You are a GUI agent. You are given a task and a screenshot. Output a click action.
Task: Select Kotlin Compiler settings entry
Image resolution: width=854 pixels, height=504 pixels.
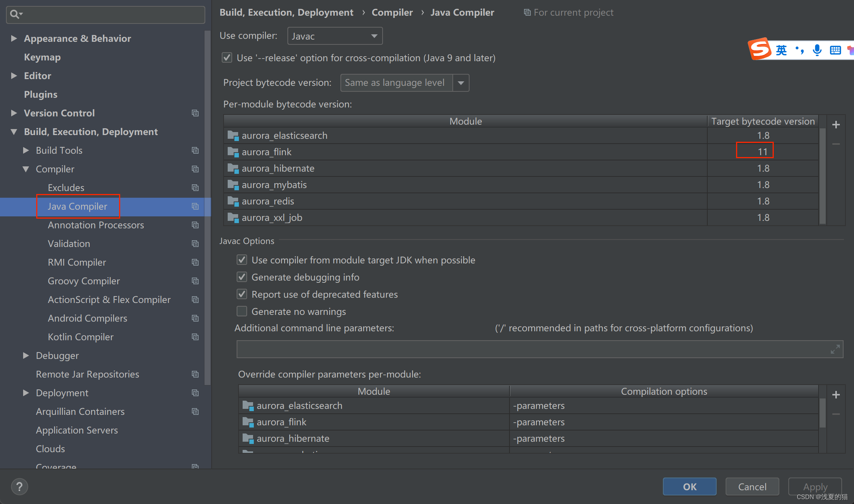(x=81, y=337)
